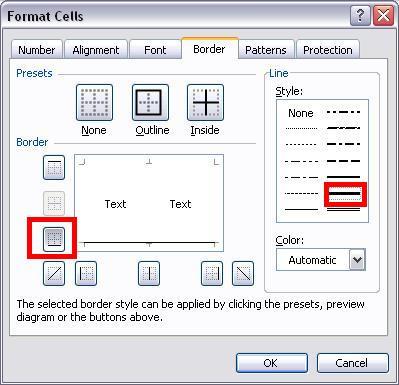The width and height of the screenshot is (399, 385).
Task: Choose None in line style list
Action: coord(301,113)
